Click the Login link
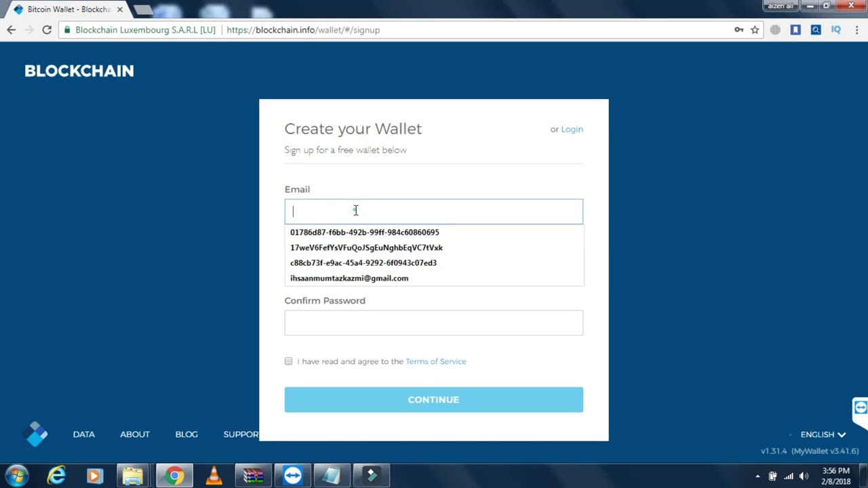Image resolution: width=868 pixels, height=488 pixels. tap(572, 129)
